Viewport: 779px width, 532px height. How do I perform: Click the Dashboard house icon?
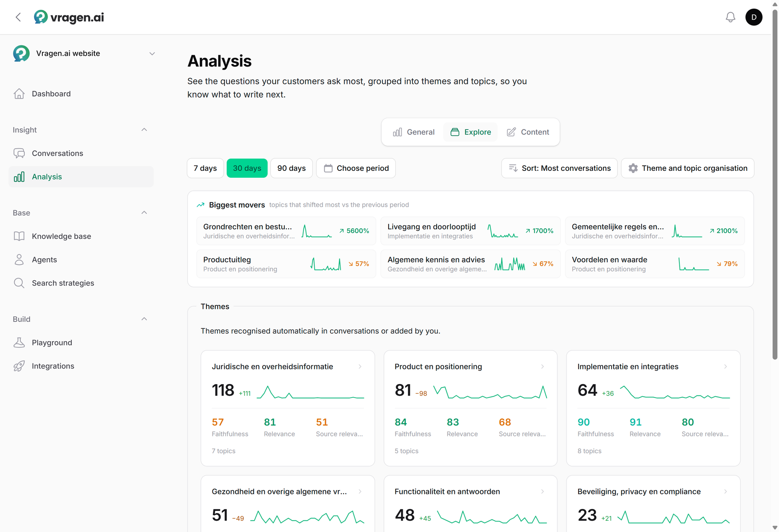[19, 94]
